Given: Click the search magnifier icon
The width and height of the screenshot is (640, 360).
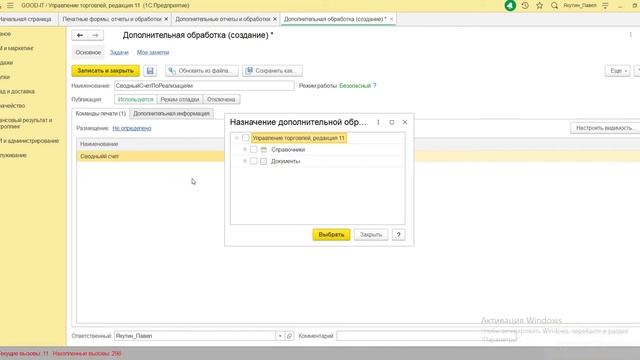Looking at the screenshot, I should pos(554,6).
